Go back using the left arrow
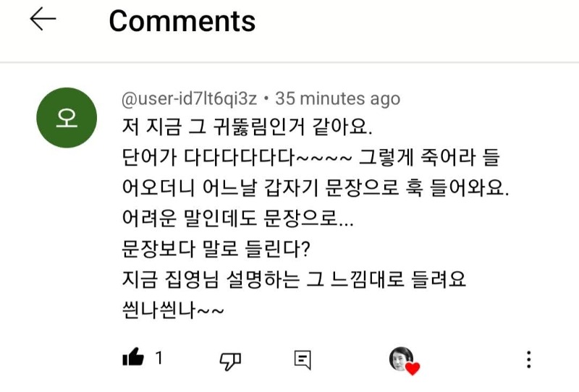The width and height of the screenshot is (579, 392). [x=43, y=20]
